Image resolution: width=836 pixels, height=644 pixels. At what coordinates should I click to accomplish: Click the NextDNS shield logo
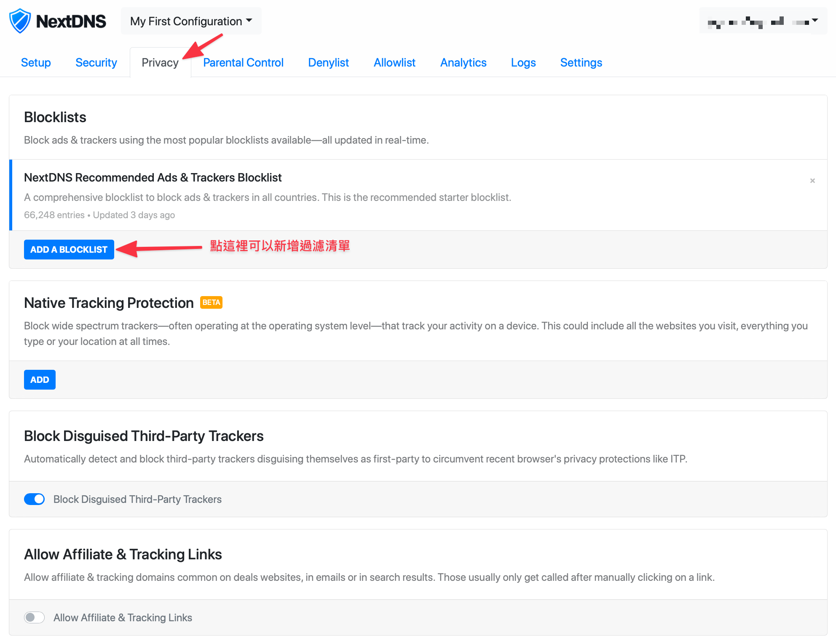(x=20, y=21)
